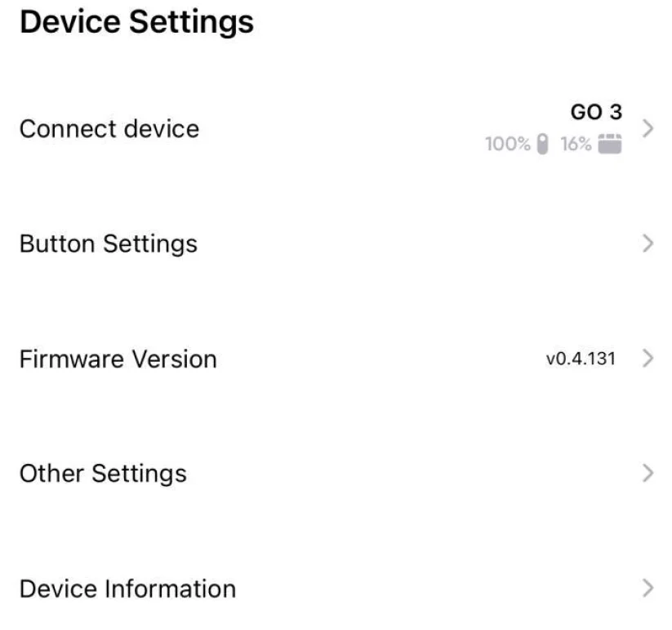Expand the Button Settings chevron

[648, 243]
